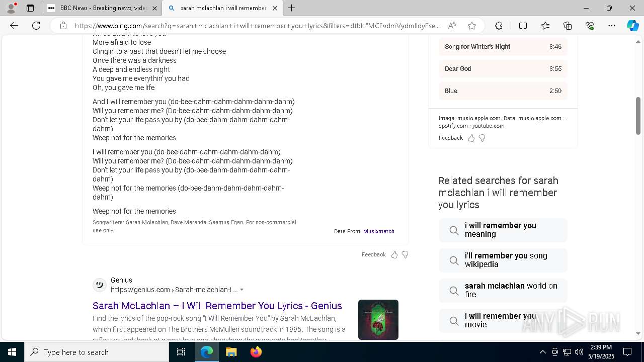Show hidden system tray icons
The height and width of the screenshot is (362, 644).
[x=542, y=352]
